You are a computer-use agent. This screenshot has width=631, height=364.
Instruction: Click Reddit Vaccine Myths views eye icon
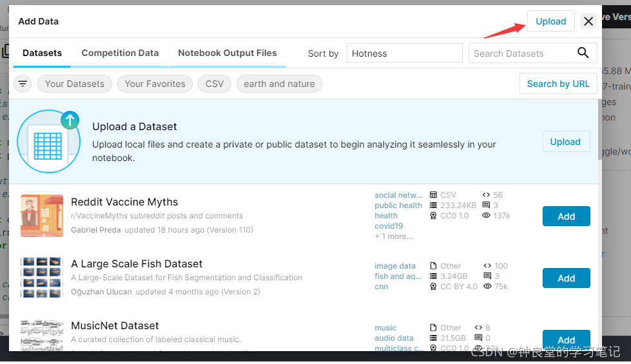click(486, 216)
